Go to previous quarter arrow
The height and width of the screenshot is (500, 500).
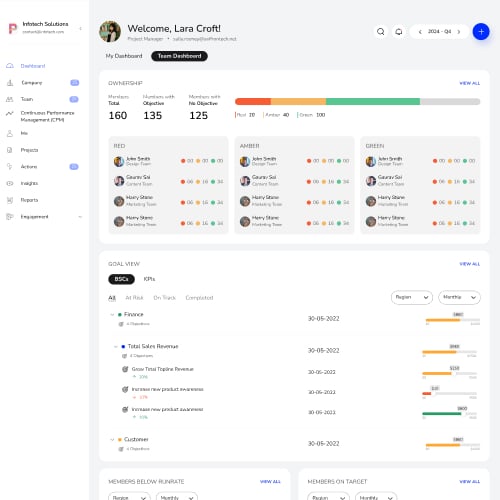(420, 32)
